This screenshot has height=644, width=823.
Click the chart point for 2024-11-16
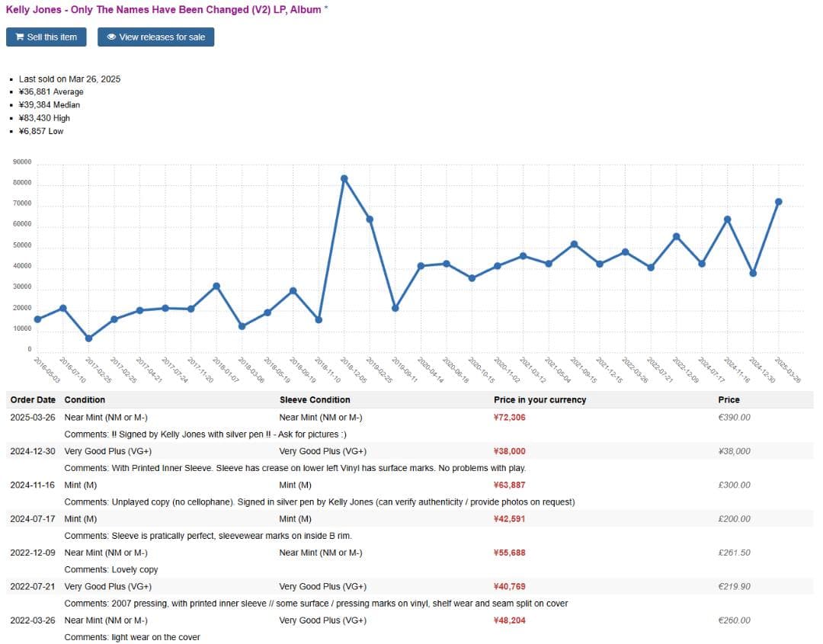point(727,219)
